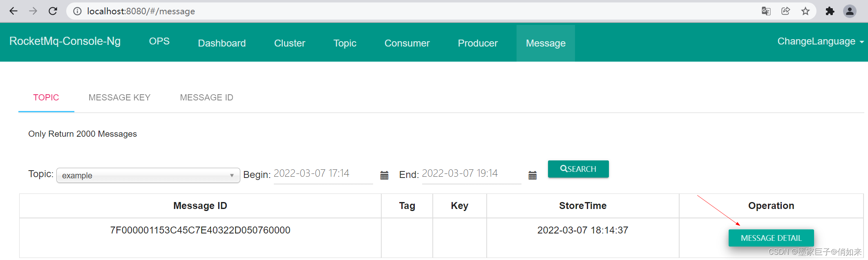
Task: Open the browser profile avatar
Action: [850, 11]
